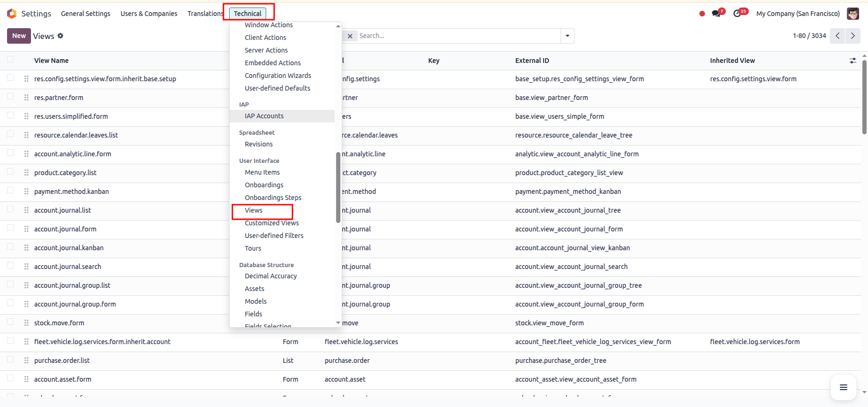Choose IAP Accounts from the menu
The image size is (868, 407).
pos(264,116)
